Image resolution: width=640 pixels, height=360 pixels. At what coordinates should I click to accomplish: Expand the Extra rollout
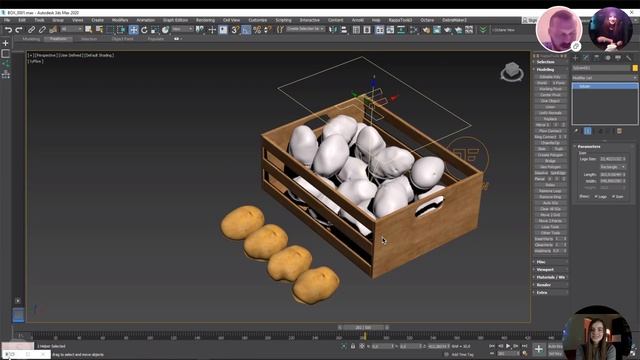pyautogui.click(x=550, y=293)
